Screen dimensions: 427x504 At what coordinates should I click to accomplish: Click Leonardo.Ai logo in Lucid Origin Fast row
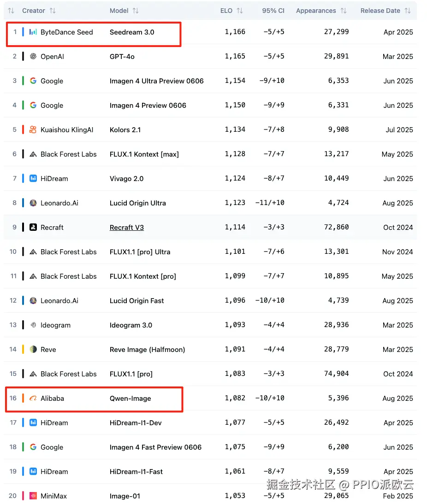point(33,300)
